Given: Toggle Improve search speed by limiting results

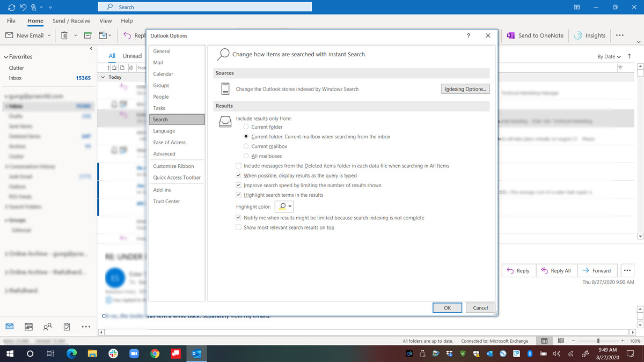Looking at the screenshot, I should (x=239, y=185).
